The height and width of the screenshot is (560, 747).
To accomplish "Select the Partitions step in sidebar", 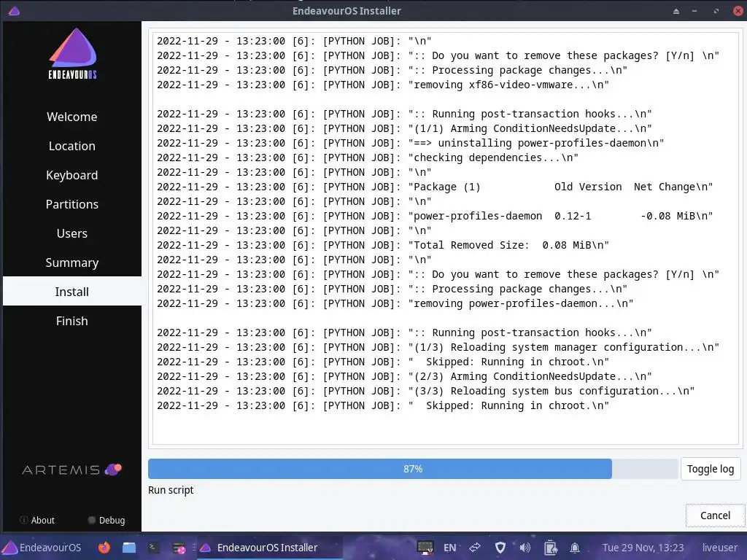I will pos(72,204).
